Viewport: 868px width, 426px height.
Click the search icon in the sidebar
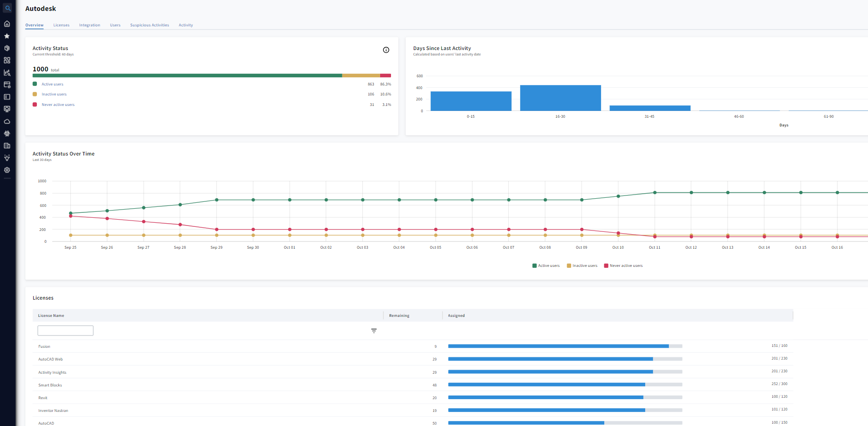click(7, 8)
